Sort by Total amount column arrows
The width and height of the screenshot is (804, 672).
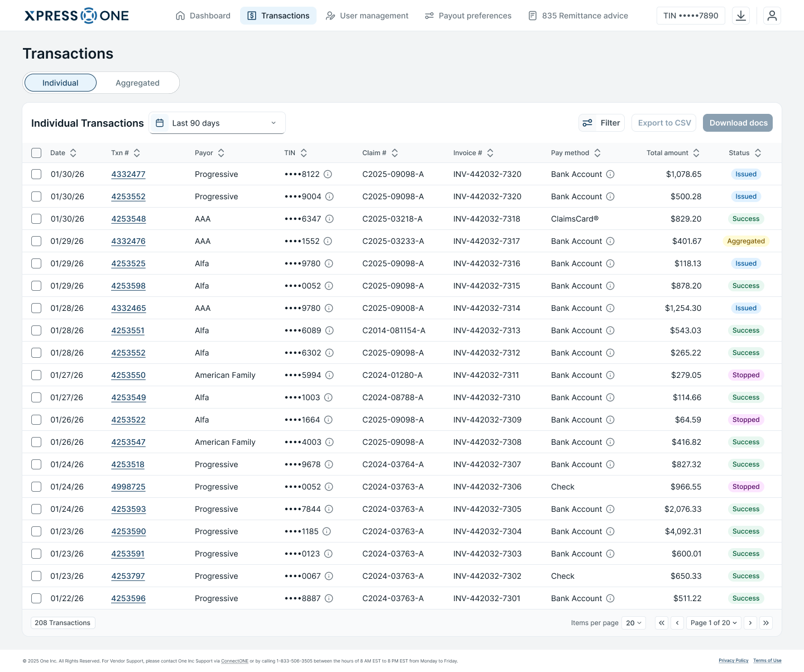(696, 153)
